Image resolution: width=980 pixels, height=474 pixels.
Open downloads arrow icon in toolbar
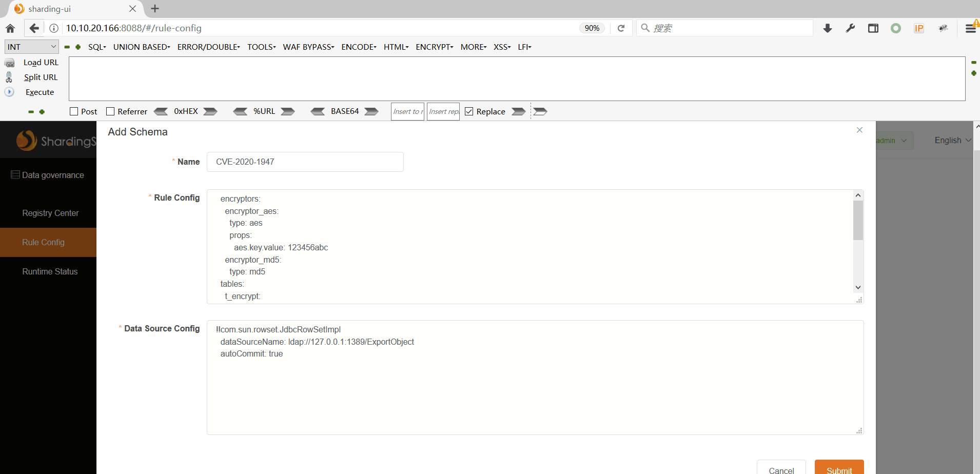[828, 28]
